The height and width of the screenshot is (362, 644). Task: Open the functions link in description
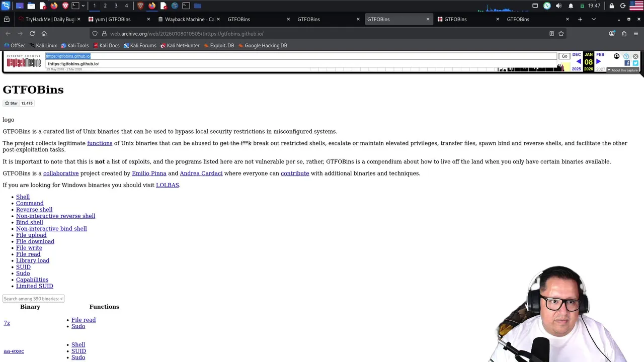[100, 143]
